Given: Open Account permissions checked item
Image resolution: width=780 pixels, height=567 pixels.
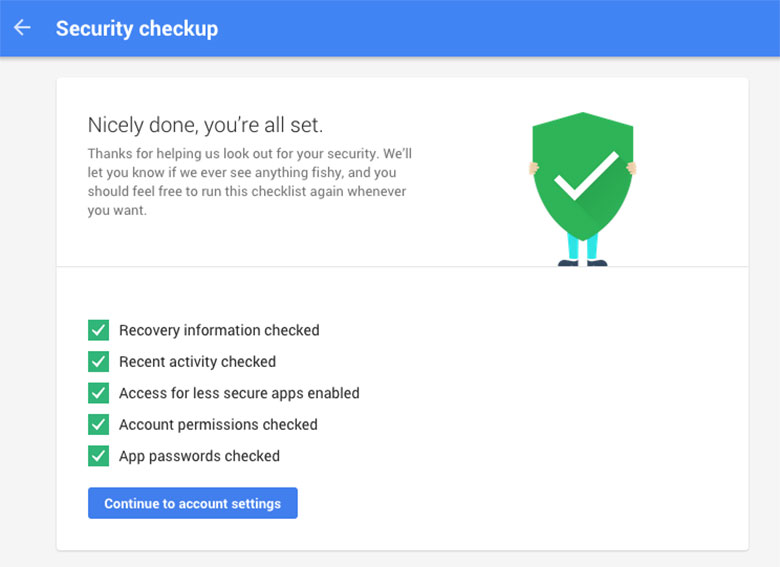Looking at the screenshot, I should point(218,424).
